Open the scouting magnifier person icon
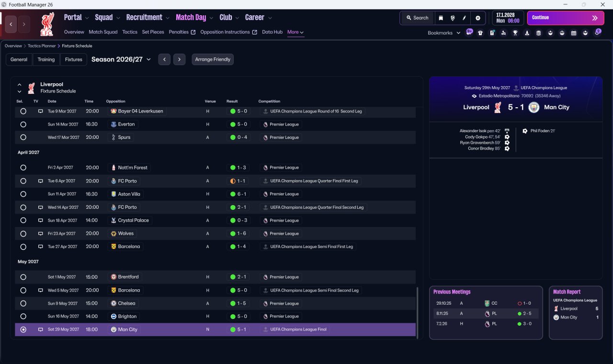Image resolution: width=613 pixels, height=364 pixels. click(x=504, y=33)
